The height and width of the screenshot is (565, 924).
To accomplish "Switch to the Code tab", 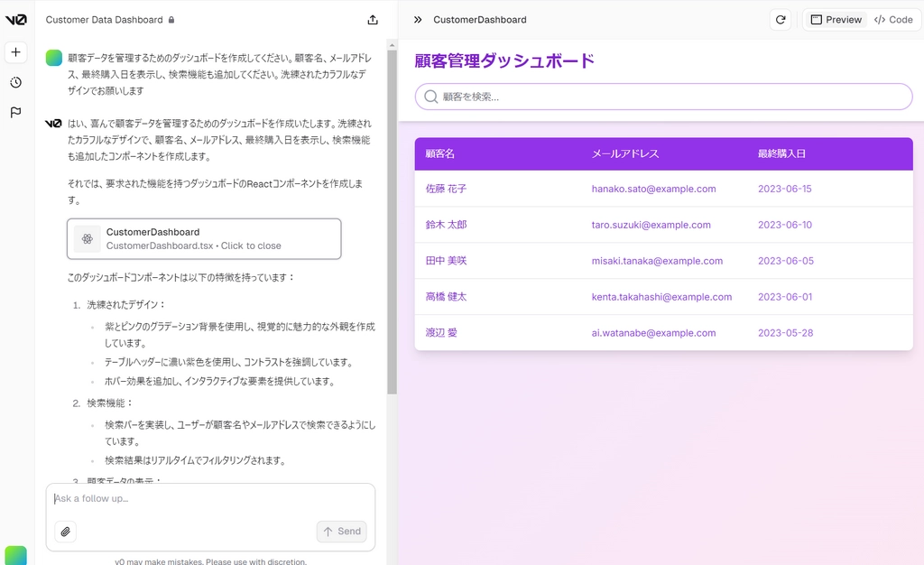I will pyautogui.click(x=893, y=20).
